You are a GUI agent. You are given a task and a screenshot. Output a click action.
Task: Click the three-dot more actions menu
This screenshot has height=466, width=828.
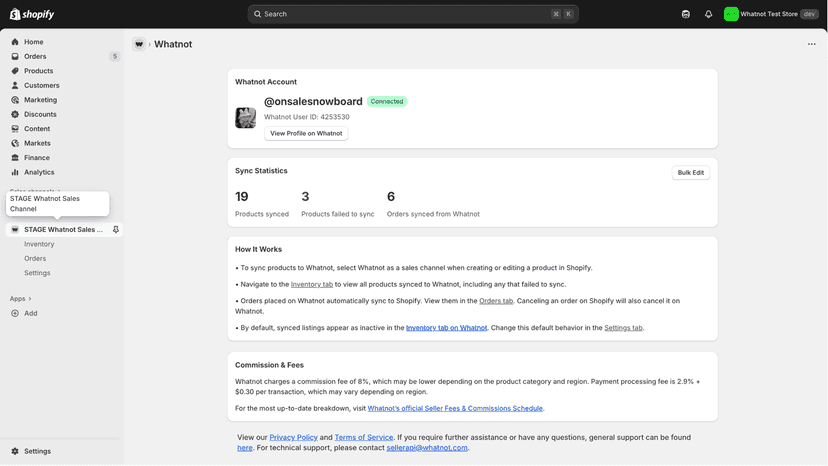point(812,44)
